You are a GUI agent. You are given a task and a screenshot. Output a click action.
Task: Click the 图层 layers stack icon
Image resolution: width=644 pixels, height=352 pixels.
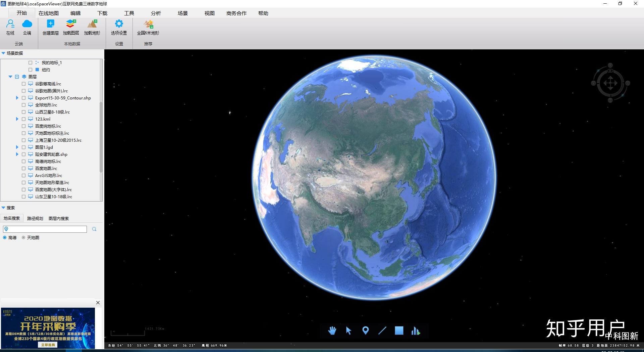pyautogui.click(x=24, y=77)
